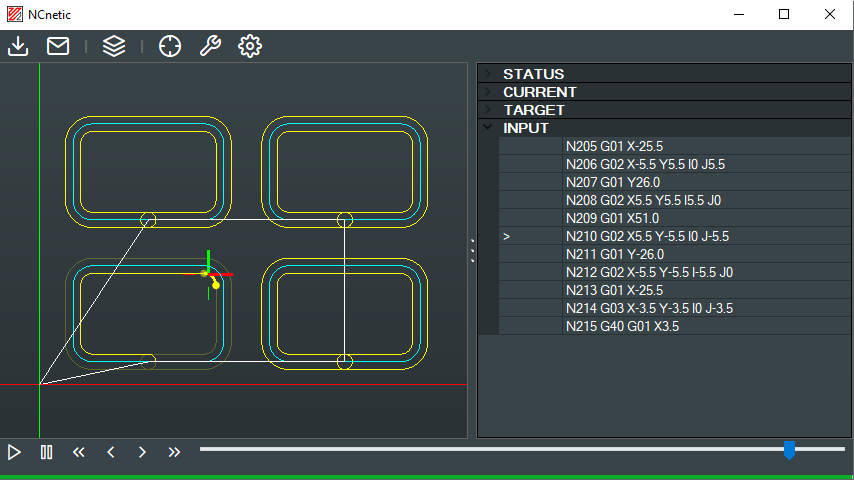
Task: Open the gear settings icon
Action: tap(250, 46)
